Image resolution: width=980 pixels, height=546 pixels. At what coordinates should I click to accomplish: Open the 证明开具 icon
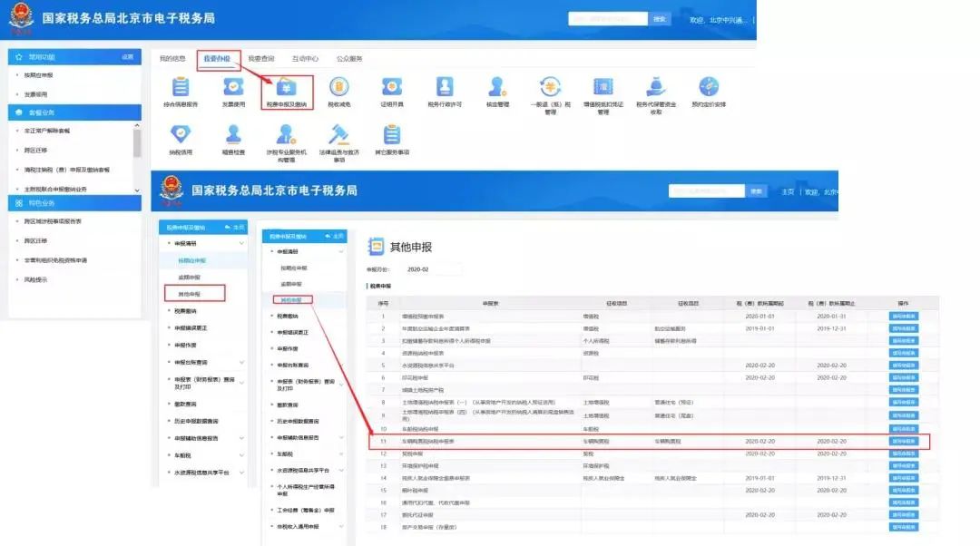coord(392,87)
